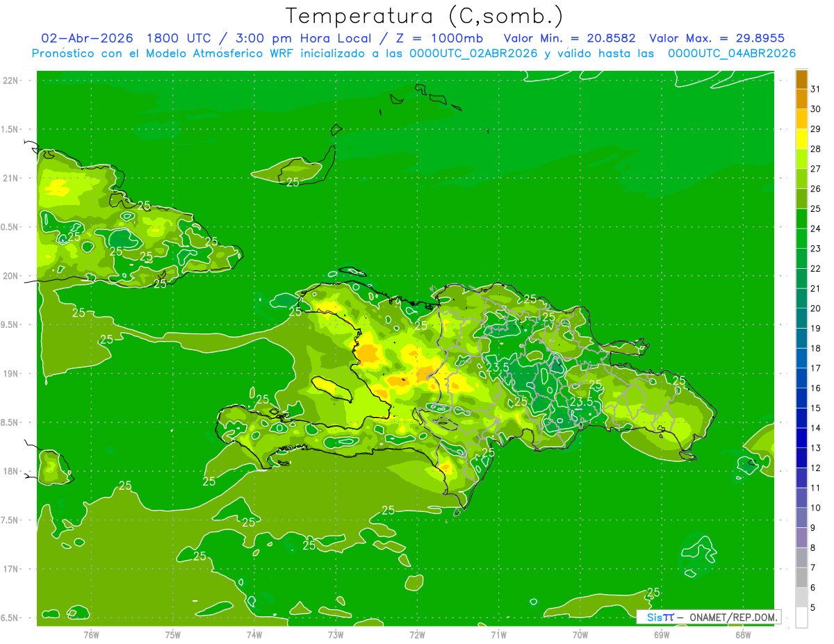
Task: Click the 18N latitude axis label
Action: tap(12, 471)
